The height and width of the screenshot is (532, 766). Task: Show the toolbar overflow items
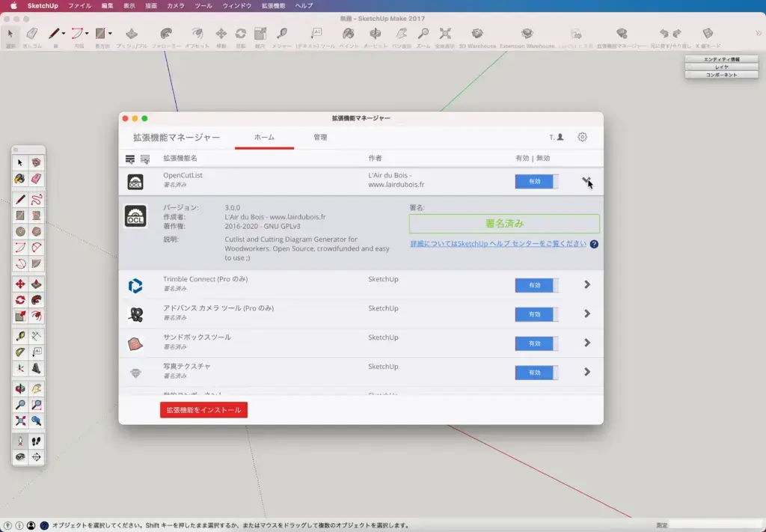pos(758,34)
